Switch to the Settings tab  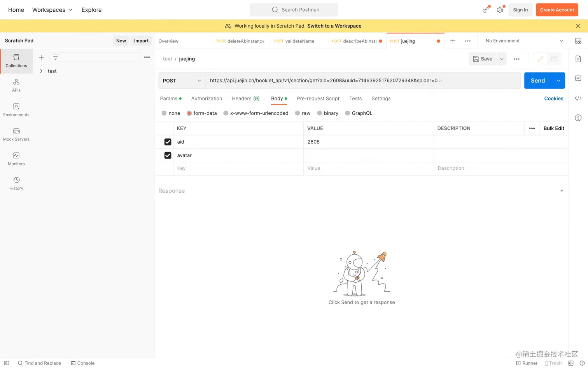coord(381,99)
